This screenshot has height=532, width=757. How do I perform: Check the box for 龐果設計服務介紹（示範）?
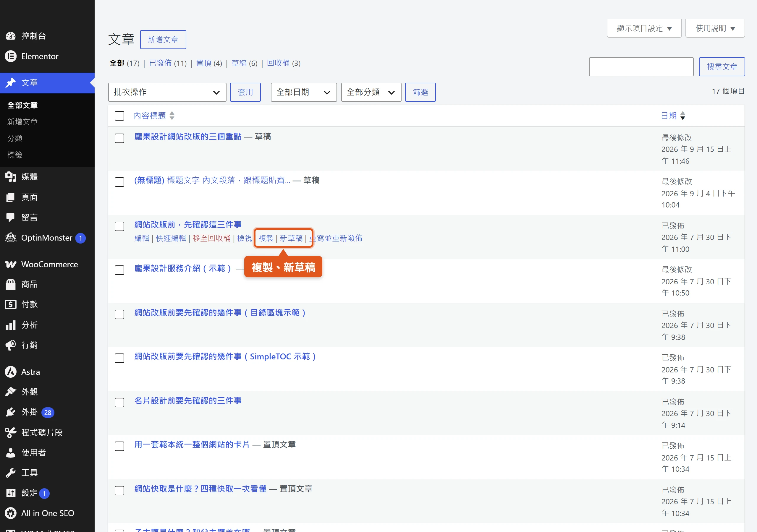pos(119,270)
